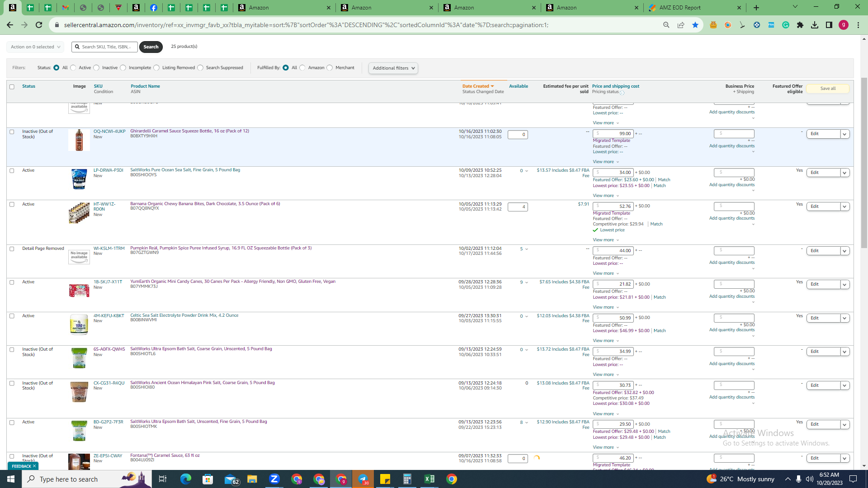This screenshot has width=868, height=488.
Task: Sort by the SKU column header
Action: tap(98, 86)
